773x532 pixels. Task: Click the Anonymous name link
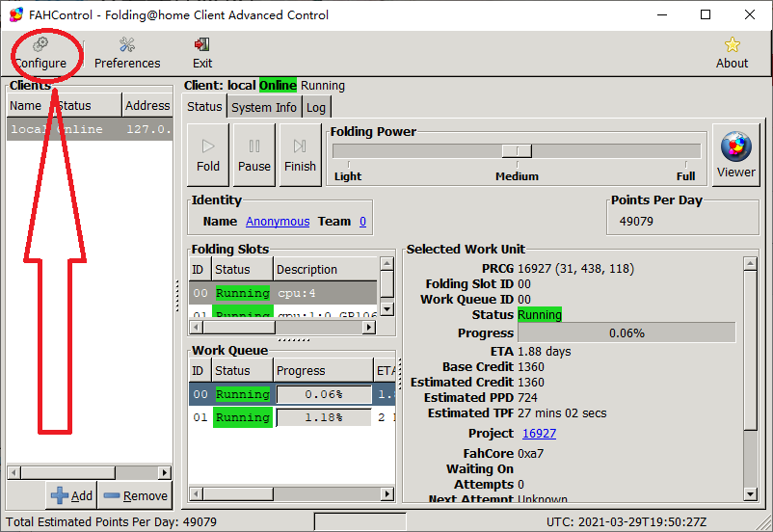tap(278, 222)
